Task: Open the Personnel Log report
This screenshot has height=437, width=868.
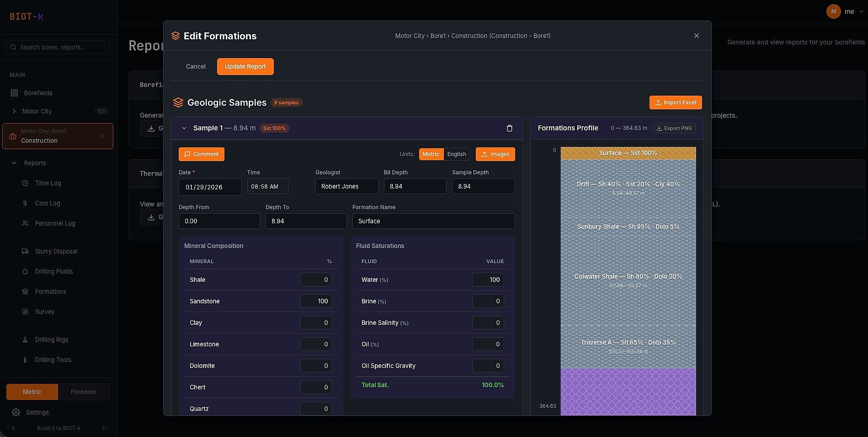Action: (55, 223)
